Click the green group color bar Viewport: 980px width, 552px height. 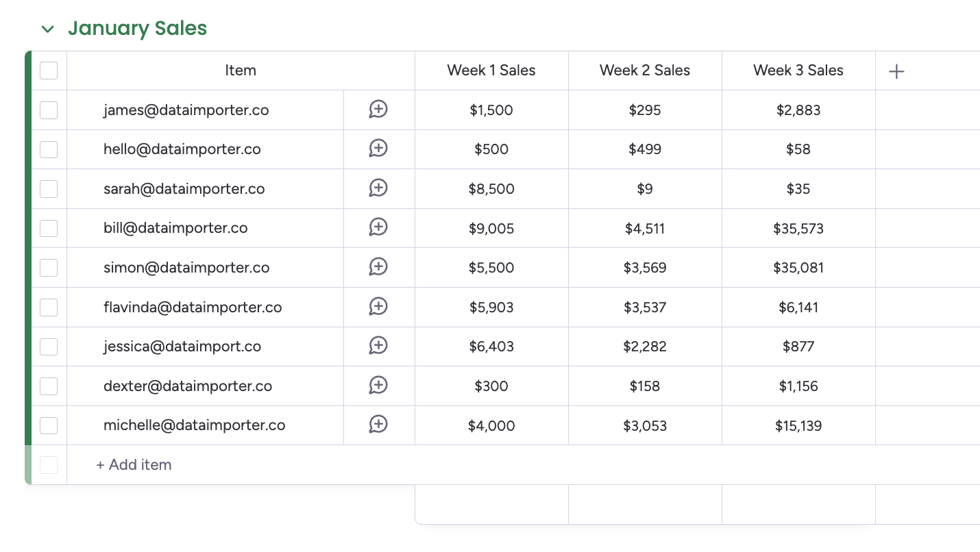point(28,248)
